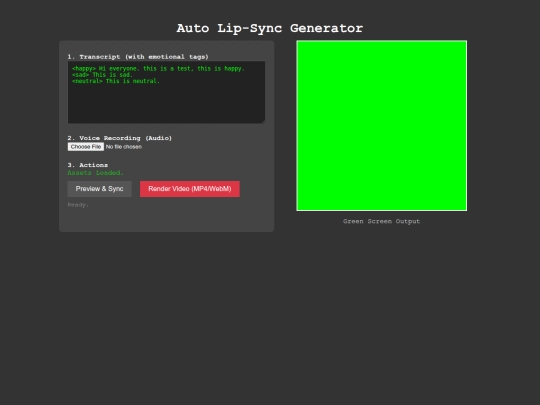The height and width of the screenshot is (405, 540).
Task: Focus the transcript text area
Action: pyautogui.click(x=166, y=92)
